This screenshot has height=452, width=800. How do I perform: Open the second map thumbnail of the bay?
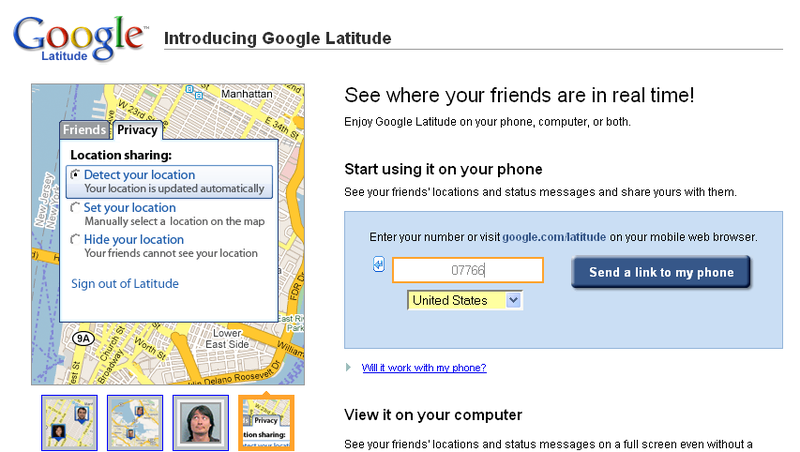[135, 422]
